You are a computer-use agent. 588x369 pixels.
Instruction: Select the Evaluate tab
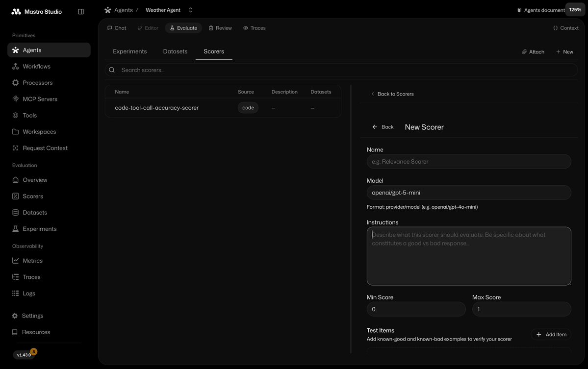(183, 28)
